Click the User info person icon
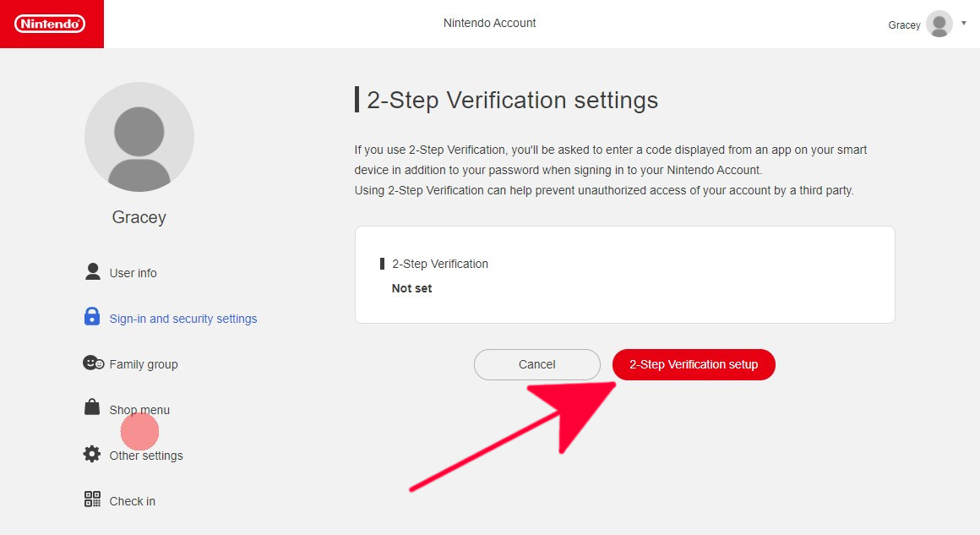Screen dimensions: 980x535 92,272
